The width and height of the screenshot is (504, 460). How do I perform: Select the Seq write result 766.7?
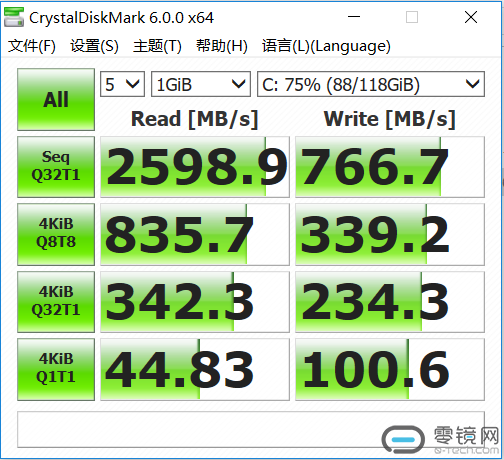tap(390, 167)
